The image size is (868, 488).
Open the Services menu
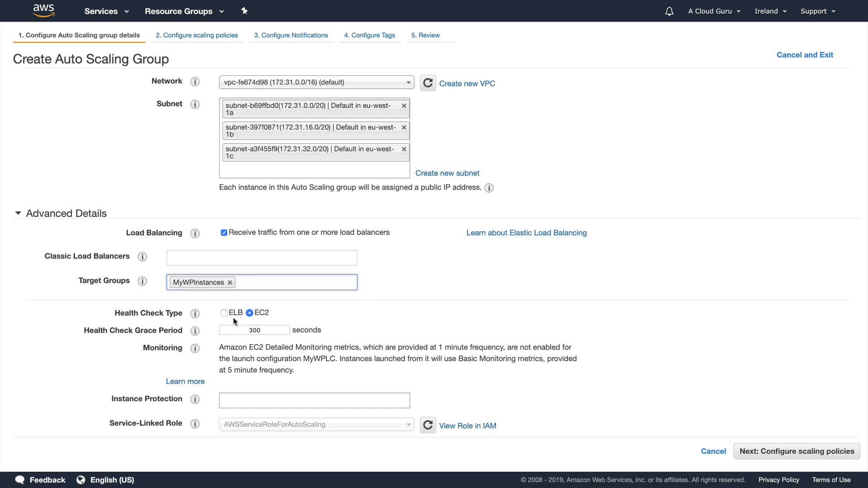107,11
